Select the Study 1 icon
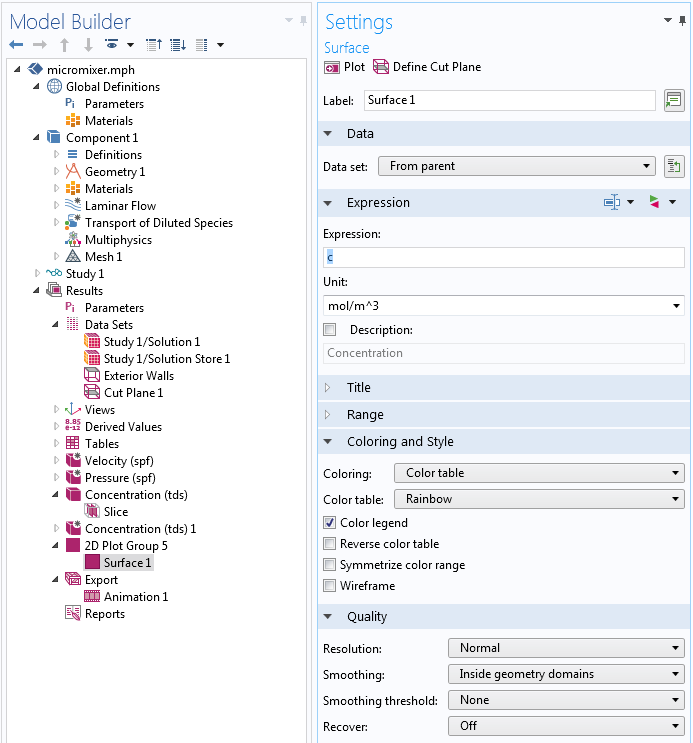Image resolution: width=693 pixels, height=743 pixels. click(54, 273)
